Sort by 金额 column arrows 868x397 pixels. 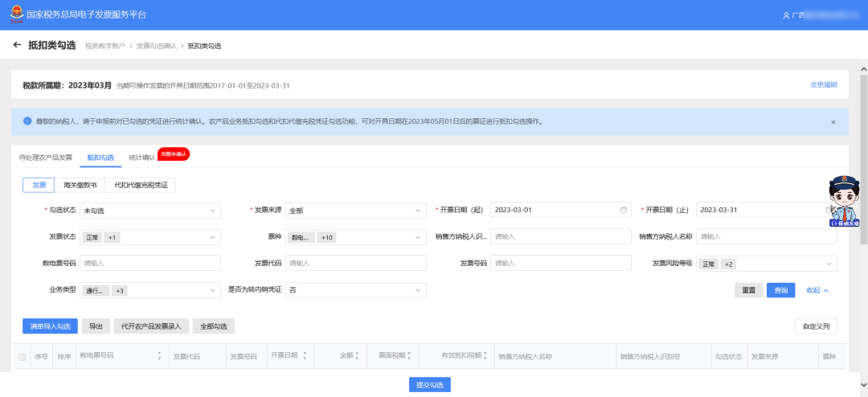(357, 356)
